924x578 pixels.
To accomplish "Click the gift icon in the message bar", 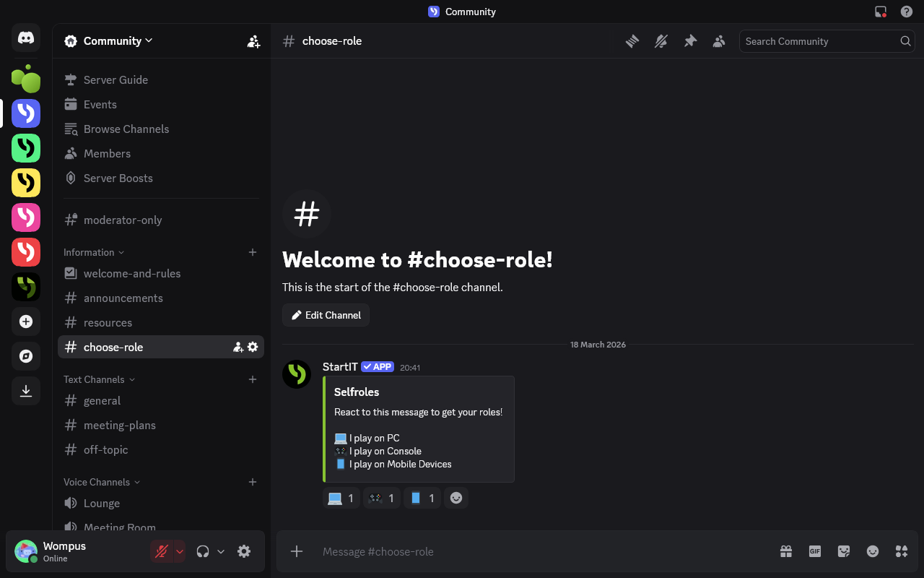I will pos(786,551).
